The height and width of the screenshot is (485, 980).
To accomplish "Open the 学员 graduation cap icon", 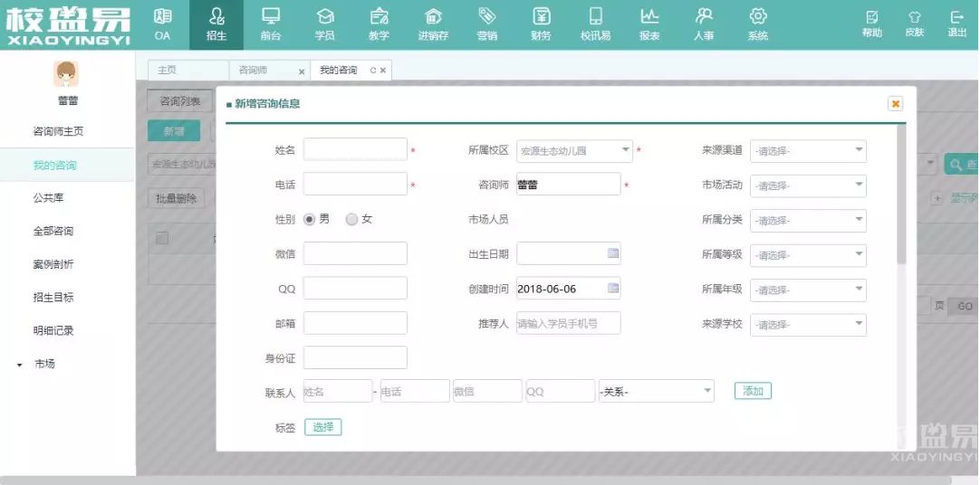I will (x=324, y=17).
